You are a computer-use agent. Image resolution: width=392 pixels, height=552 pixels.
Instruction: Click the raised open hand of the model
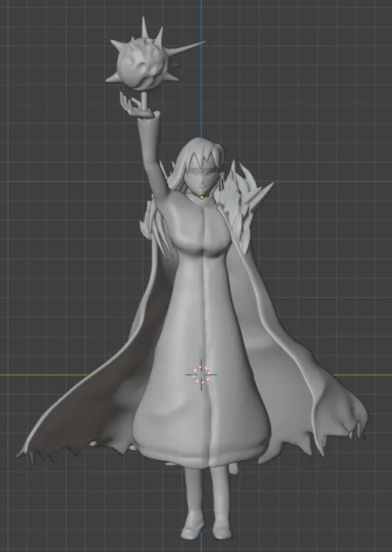[x=136, y=105]
